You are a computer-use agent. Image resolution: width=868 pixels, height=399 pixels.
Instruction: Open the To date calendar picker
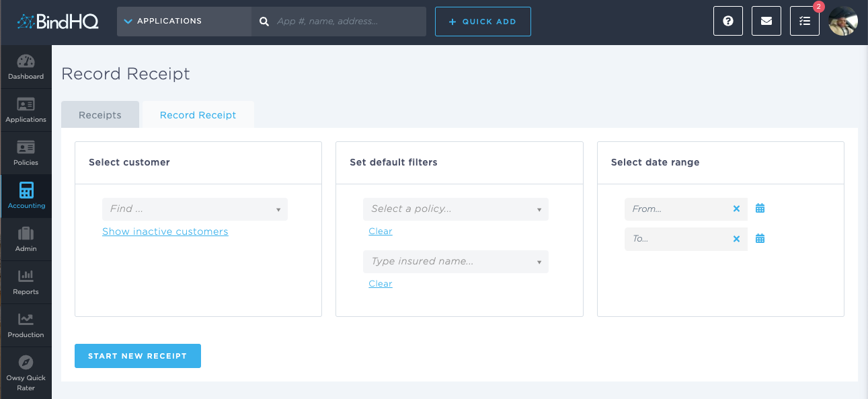click(x=759, y=238)
